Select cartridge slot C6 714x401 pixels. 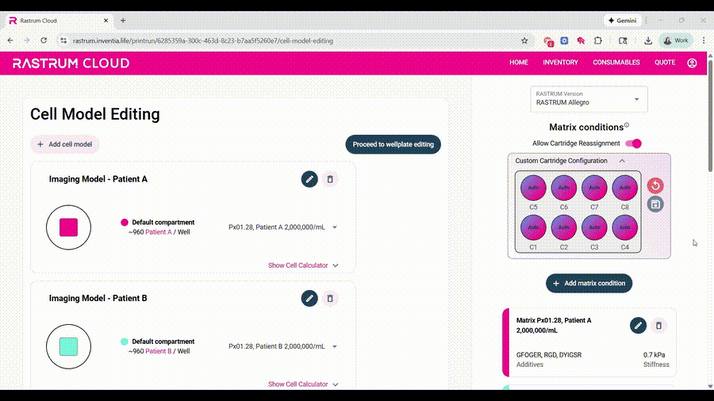(x=564, y=188)
